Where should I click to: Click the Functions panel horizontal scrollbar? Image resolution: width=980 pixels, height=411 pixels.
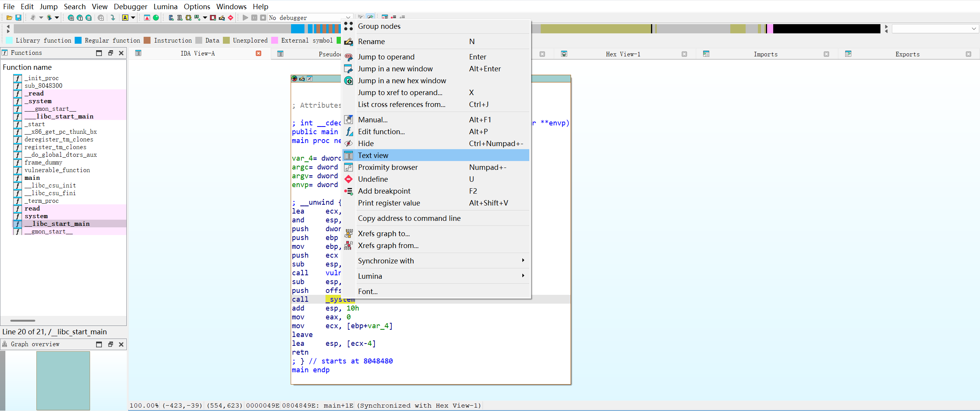tap(23, 321)
